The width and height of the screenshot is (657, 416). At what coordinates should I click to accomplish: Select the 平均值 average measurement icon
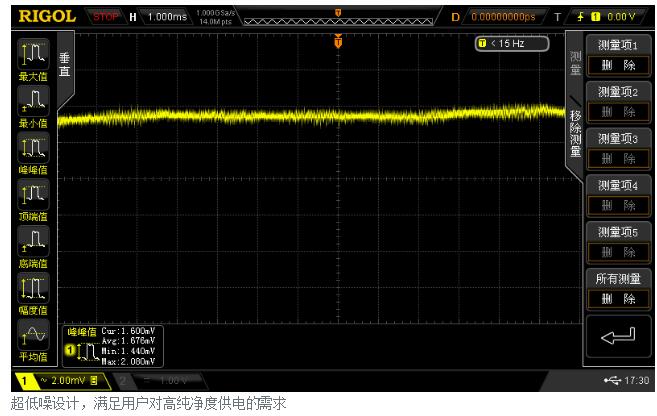click(34, 338)
